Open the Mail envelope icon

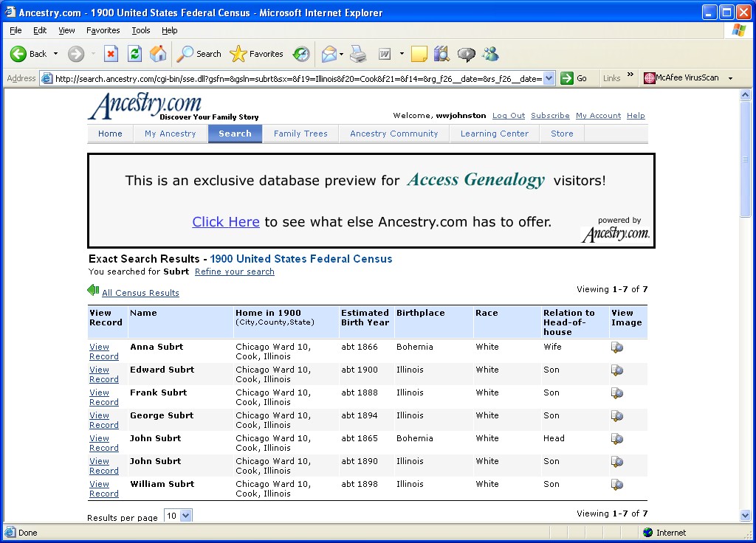tap(329, 54)
